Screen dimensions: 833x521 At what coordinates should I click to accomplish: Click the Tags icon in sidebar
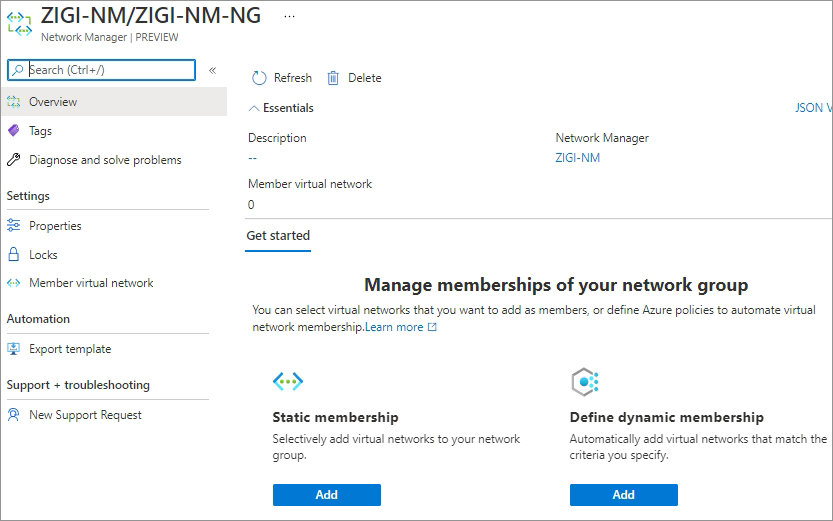14,131
